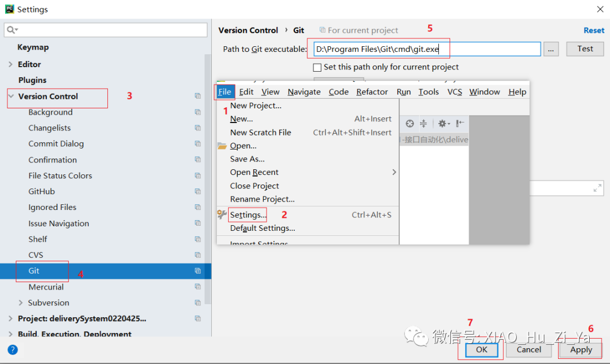Select Git in the settings tree
Image resolution: width=610 pixels, height=364 pixels.
pyautogui.click(x=106, y=271)
